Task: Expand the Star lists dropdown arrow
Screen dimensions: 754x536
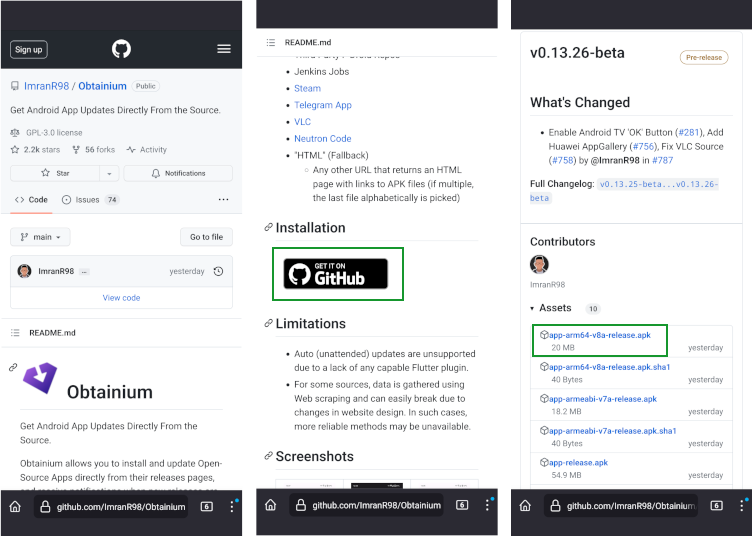Action: (x=109, y=173)
